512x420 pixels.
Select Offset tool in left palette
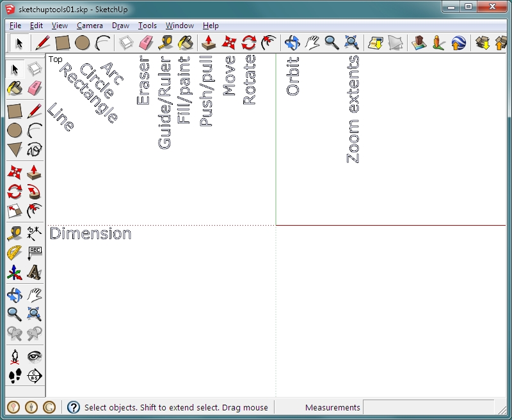[x=35, y=212]
